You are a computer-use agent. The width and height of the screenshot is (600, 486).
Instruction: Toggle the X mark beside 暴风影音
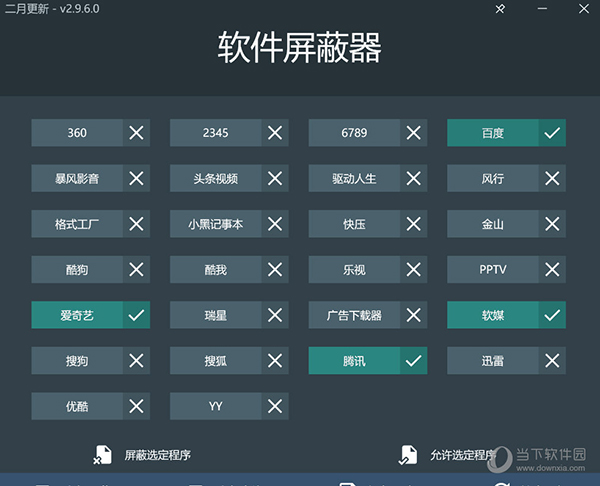tap(136, 178)
